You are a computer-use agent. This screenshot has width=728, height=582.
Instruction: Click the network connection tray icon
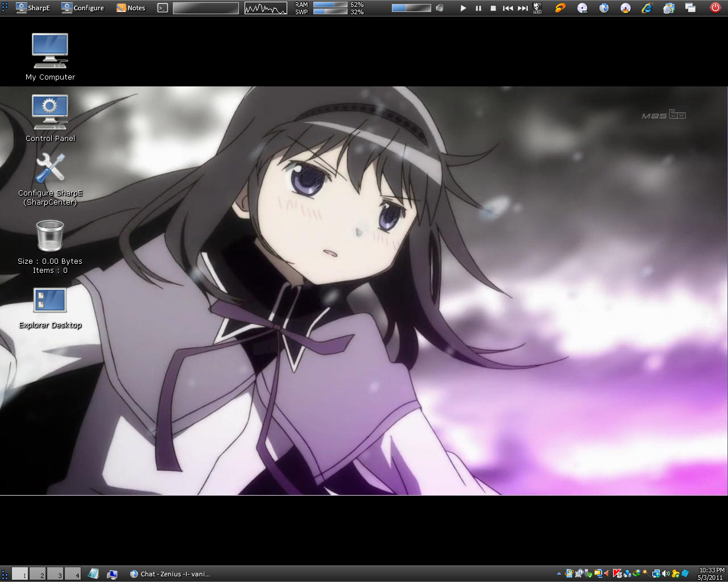656,574
